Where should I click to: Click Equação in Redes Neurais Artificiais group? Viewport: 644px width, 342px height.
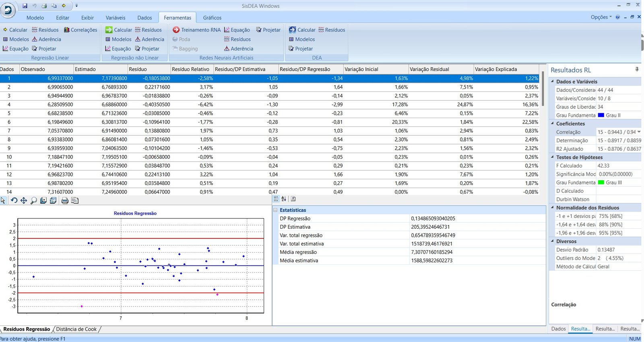coord(237,30)
